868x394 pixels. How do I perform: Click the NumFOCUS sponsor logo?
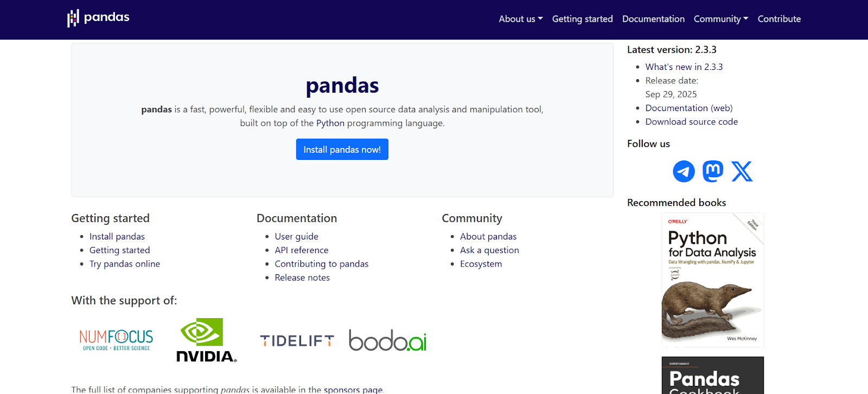[x=116, y=340]
